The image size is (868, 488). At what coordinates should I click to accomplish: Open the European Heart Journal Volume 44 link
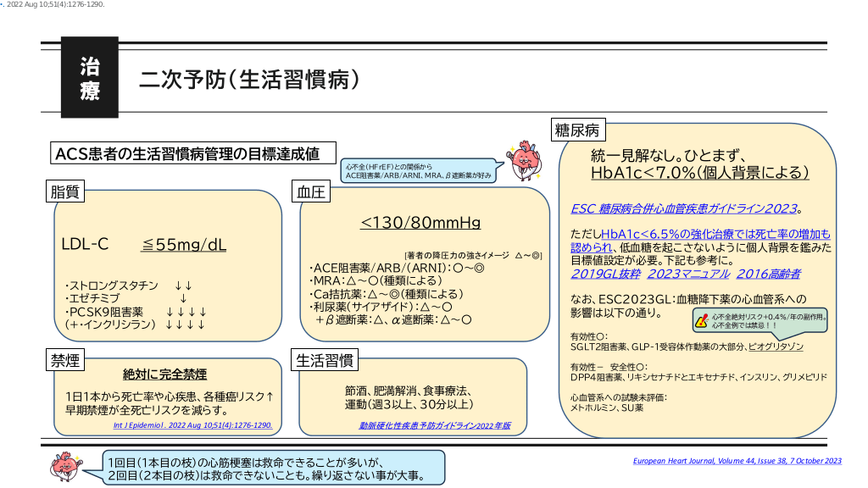737,461
